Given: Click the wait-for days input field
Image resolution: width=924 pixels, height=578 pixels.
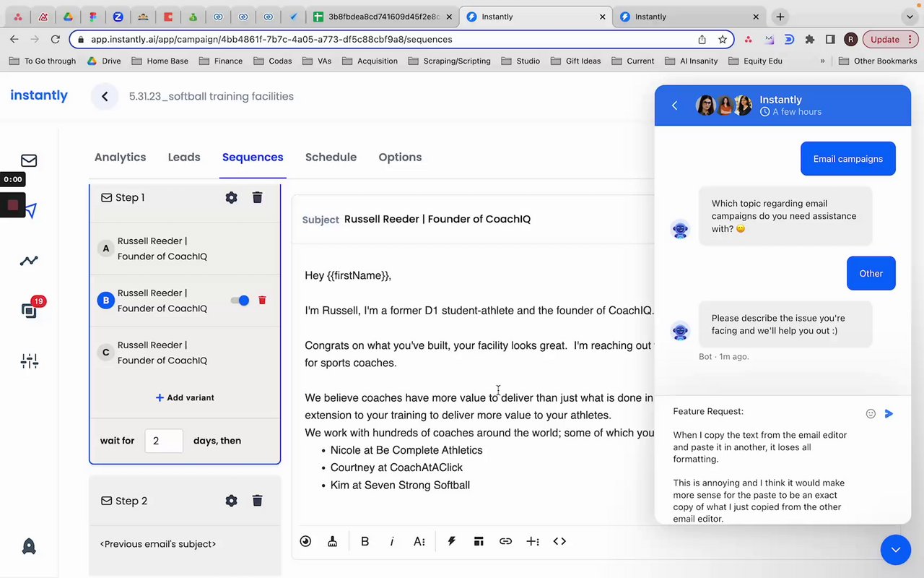Looking at the screenshot, I should (x=164, y=441).
